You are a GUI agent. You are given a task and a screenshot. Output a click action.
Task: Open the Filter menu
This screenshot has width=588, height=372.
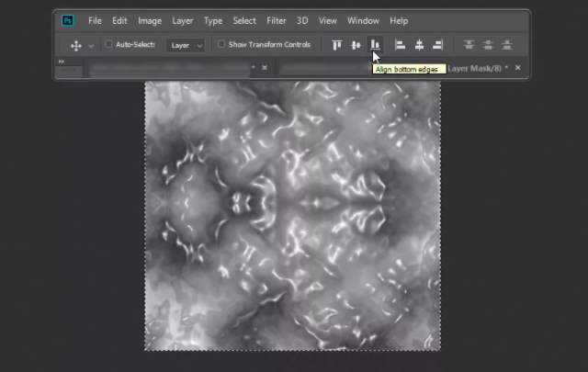(x=277, y=21)
